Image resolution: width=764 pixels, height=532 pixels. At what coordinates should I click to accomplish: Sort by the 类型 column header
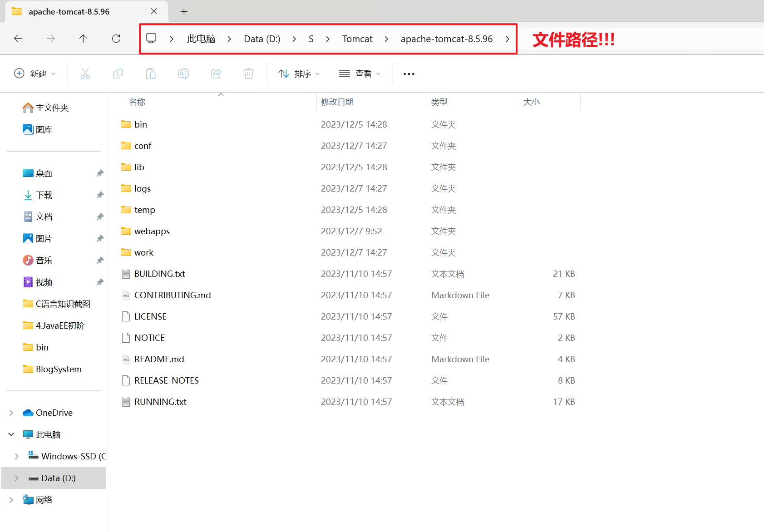point(439,102)
